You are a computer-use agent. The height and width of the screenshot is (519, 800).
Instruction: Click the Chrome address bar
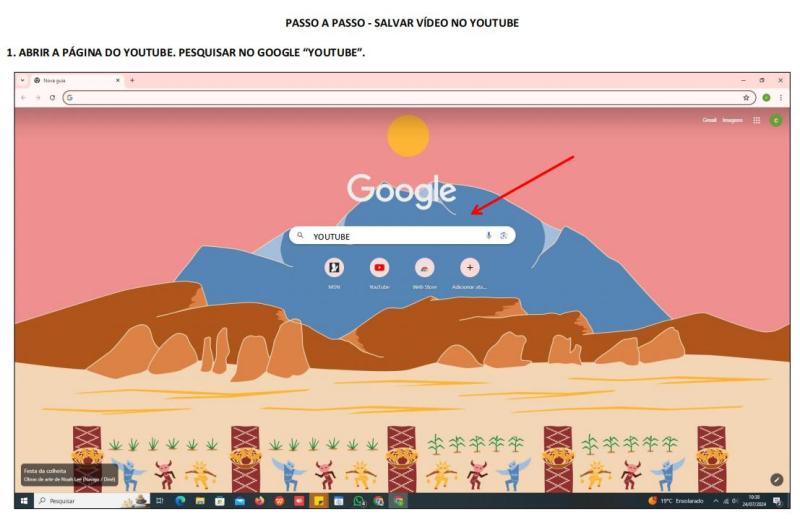tap(409, 97)
